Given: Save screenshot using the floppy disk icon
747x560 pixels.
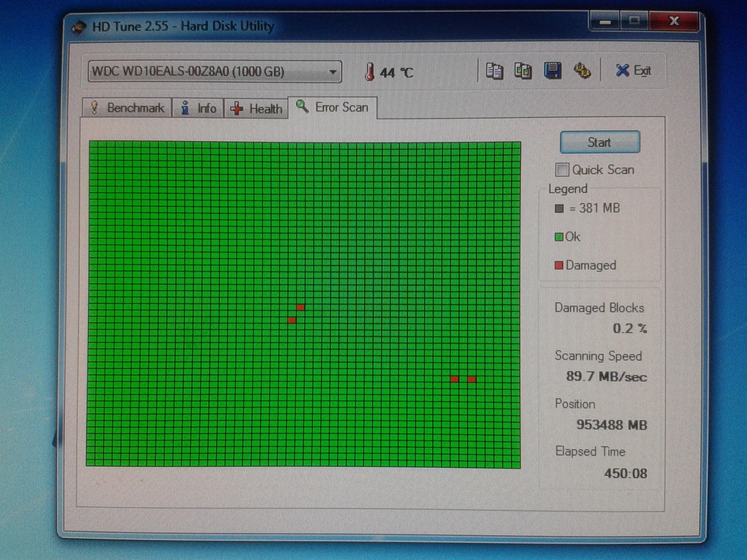Looking at the screenshot, I should pos(553,71).
